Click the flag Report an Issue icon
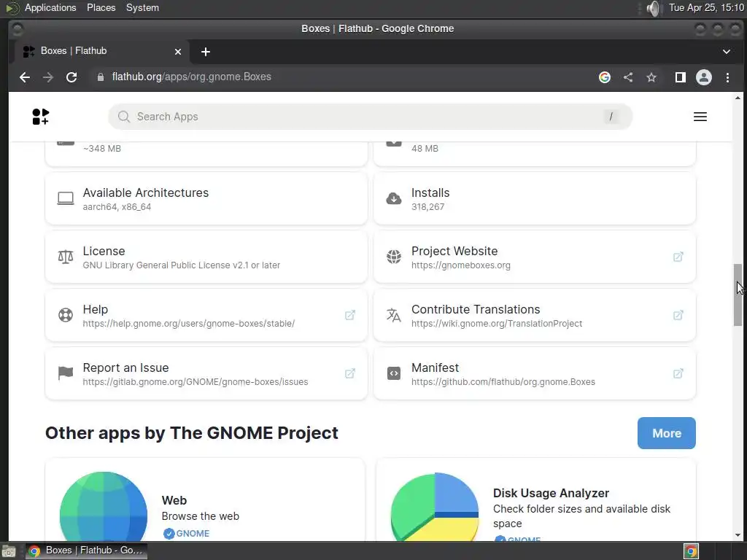This screenshot has height=560, width=747. 66,374
